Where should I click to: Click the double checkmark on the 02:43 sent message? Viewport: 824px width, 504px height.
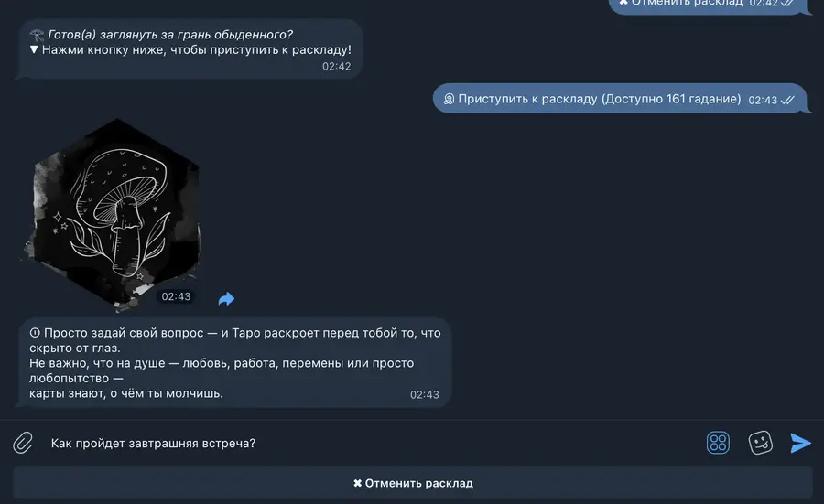(x=787, y=100)
